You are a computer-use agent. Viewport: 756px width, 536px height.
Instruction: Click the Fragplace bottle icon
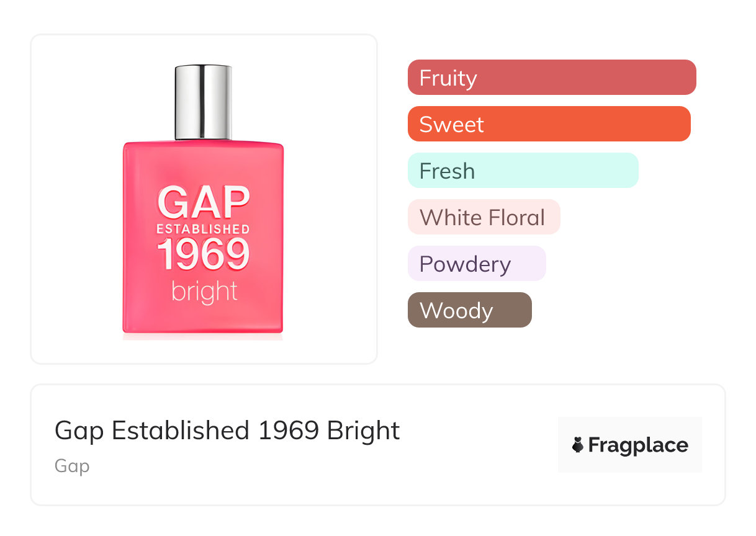(578, 445)
